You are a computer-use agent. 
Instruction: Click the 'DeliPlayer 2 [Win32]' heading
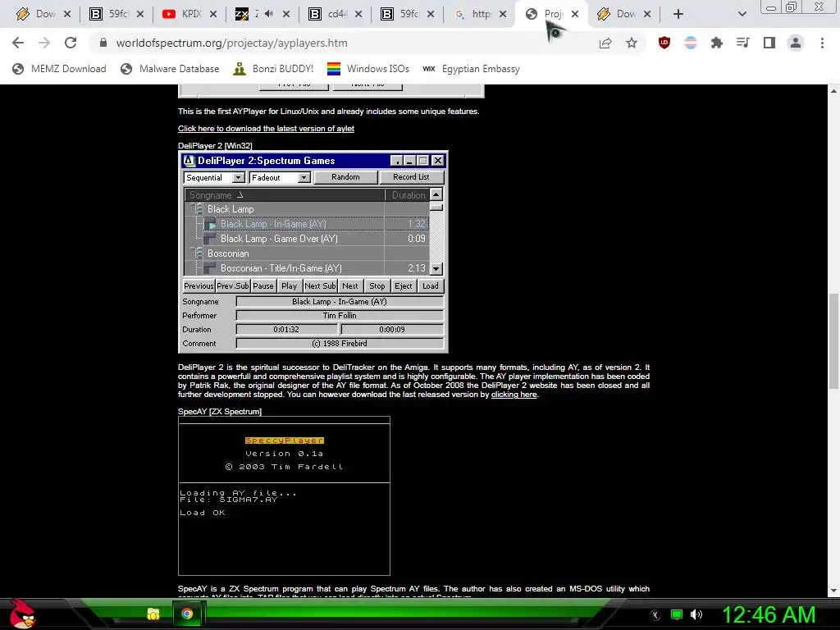point(215,146)
